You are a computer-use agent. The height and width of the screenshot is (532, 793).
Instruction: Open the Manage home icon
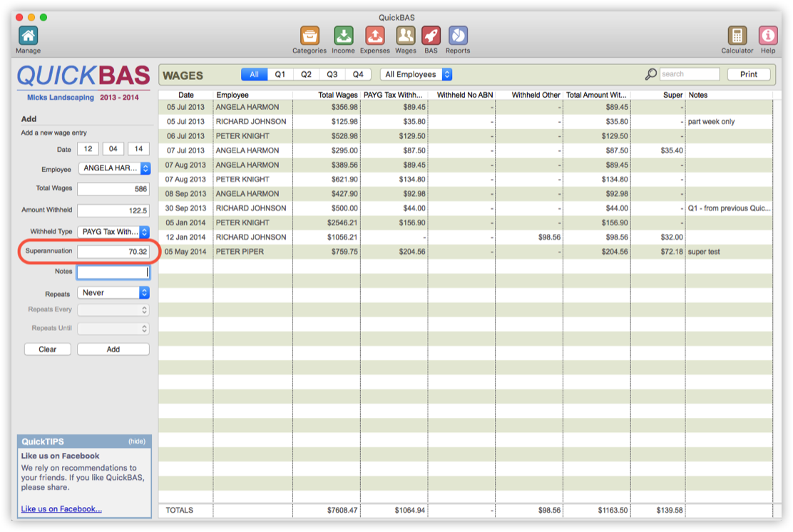(x=28, y=36)
